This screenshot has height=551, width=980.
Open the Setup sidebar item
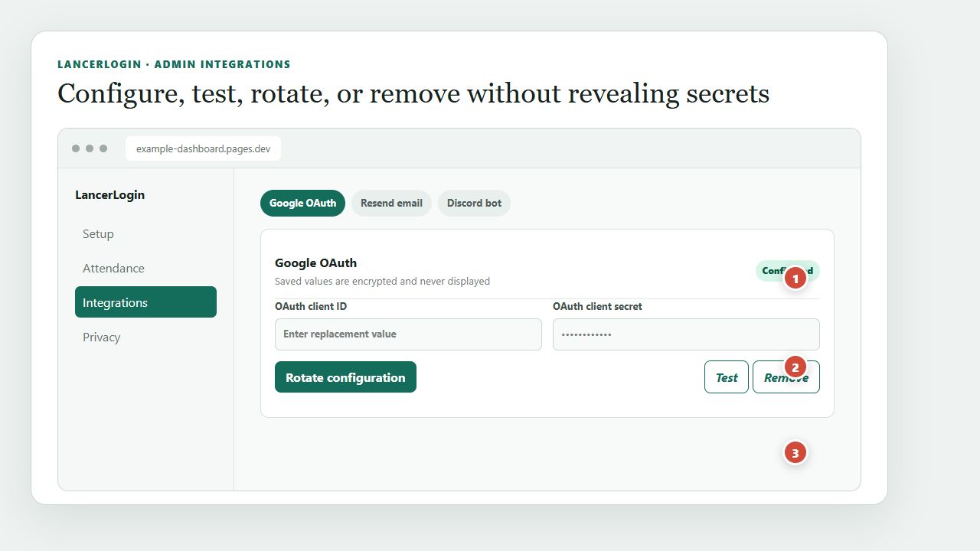145,233
